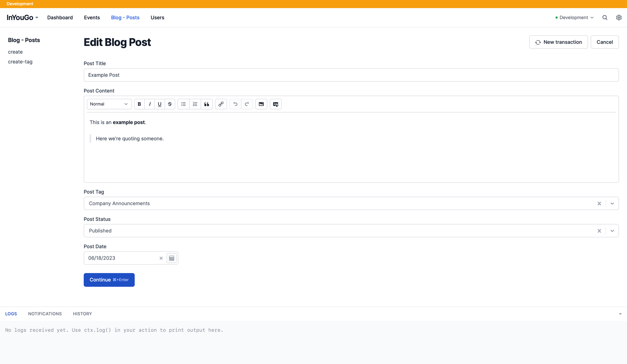Screen dimensions: 627x364
Task: Toggle bold formatting in editor toolbar
Action: pos(139,104)
